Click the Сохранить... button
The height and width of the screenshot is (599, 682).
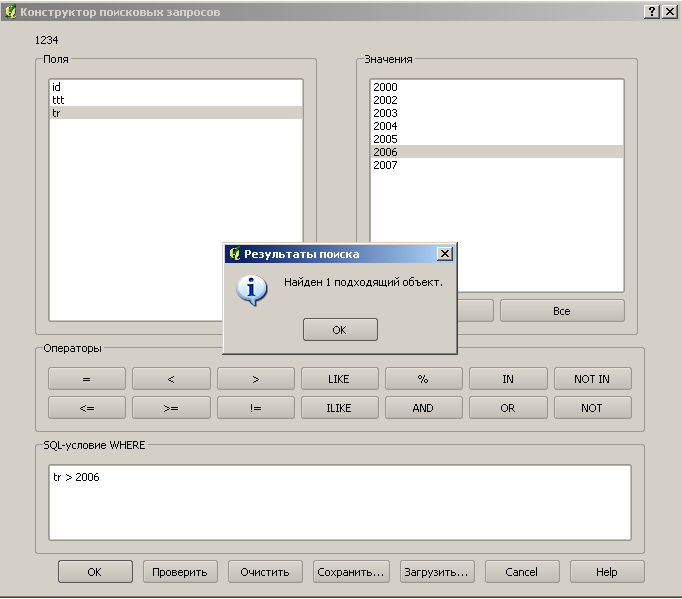click(x=351, y=572)
